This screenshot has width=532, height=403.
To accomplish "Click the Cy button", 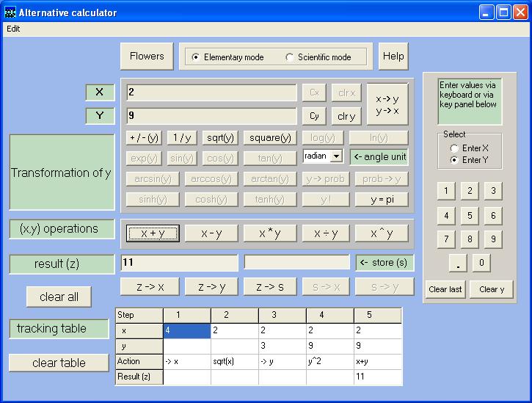I will 314,116.
